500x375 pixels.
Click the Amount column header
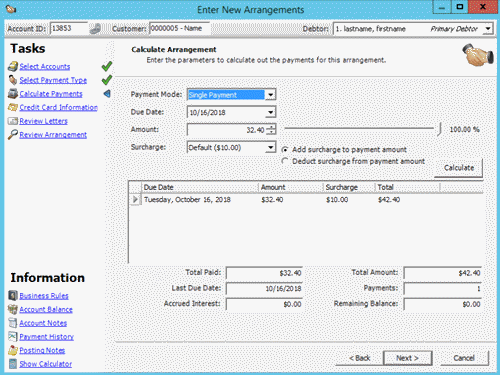(x=291, y=187)
